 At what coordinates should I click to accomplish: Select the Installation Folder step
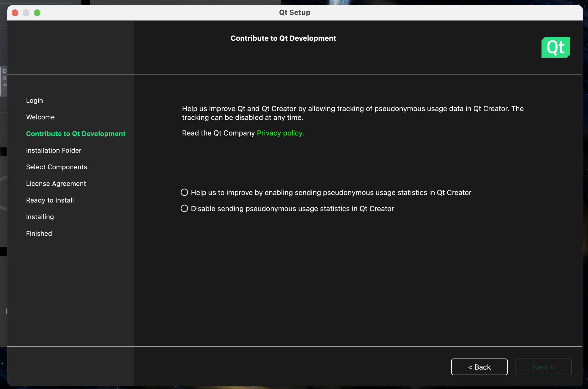pos(53,150)
